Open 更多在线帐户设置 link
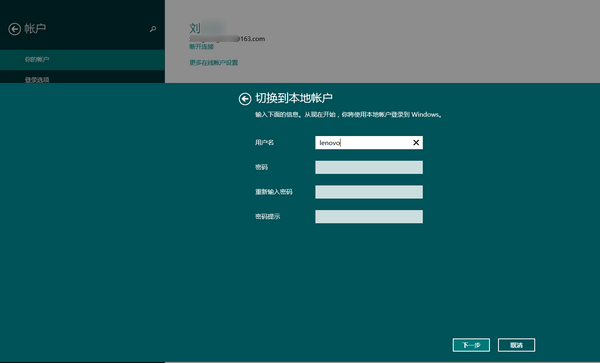The width and height of the screenshot is (600, 363). pos(214,63)
